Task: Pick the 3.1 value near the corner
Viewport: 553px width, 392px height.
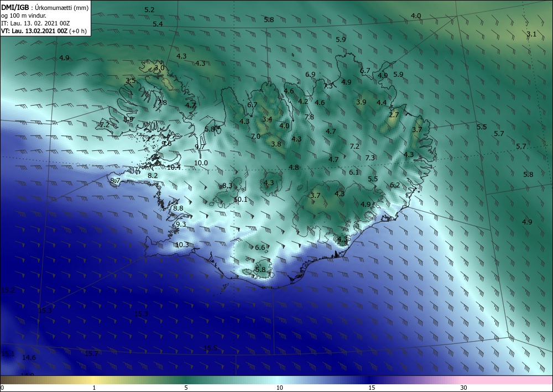Action: 531,34
